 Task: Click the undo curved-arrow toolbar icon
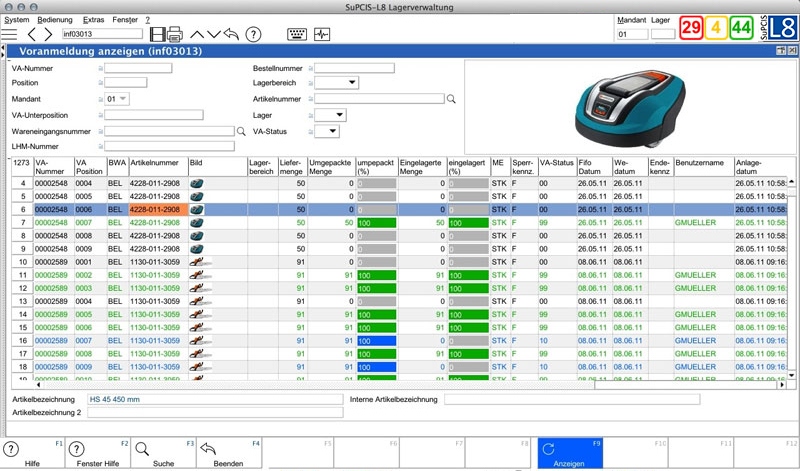coord(231,34)
